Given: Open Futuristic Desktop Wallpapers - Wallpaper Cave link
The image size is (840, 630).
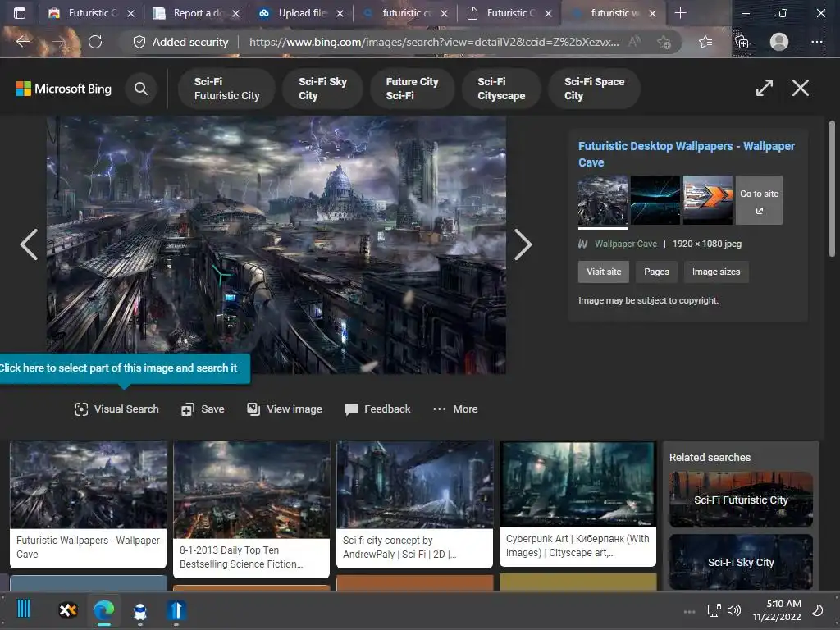Looking at the screenshot, I should [687, 153].
